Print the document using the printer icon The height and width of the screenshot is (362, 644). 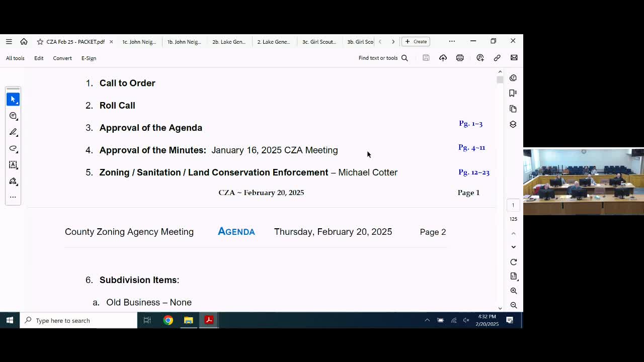[x=460, y=58]
